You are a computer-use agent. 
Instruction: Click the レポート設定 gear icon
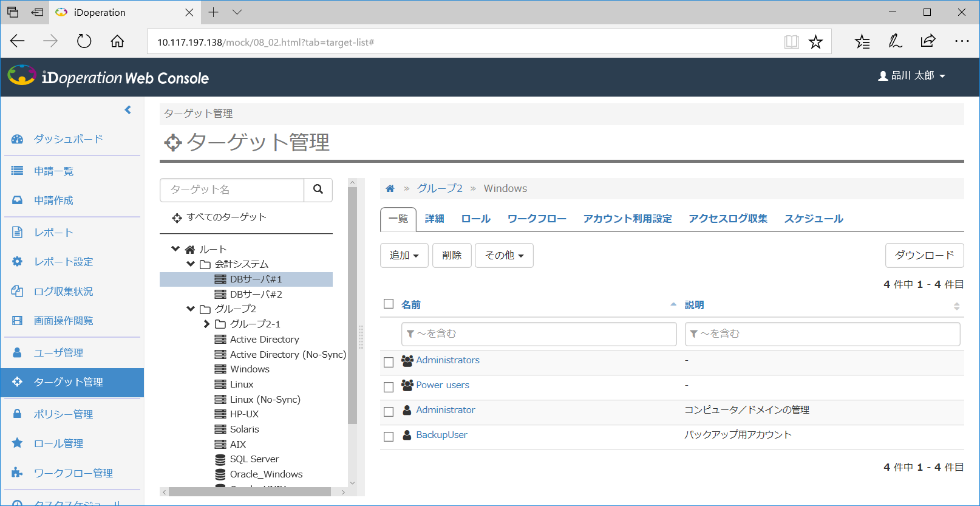point(18,261)
